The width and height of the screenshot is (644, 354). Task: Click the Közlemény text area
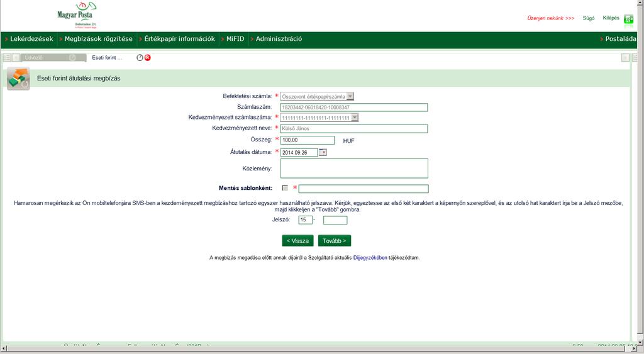point(355,169)
